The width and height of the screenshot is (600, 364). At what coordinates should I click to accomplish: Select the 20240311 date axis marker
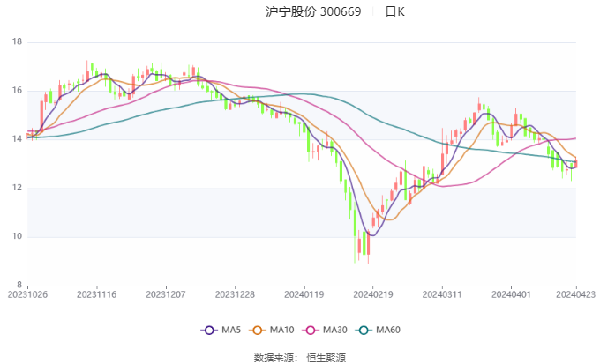coord(442,294)
